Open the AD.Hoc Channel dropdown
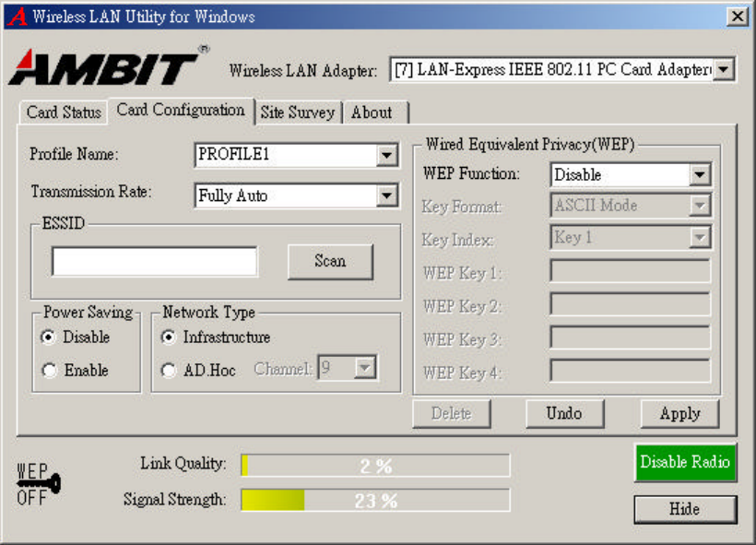This screenshot has height=545, width=756. point(365,368)
